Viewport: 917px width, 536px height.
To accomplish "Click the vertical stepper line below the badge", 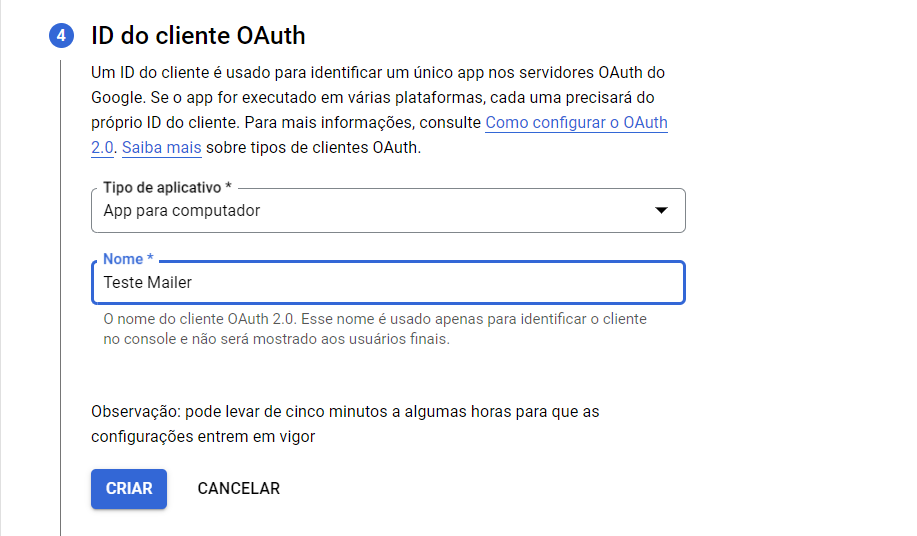I will [x=61, y=300].
